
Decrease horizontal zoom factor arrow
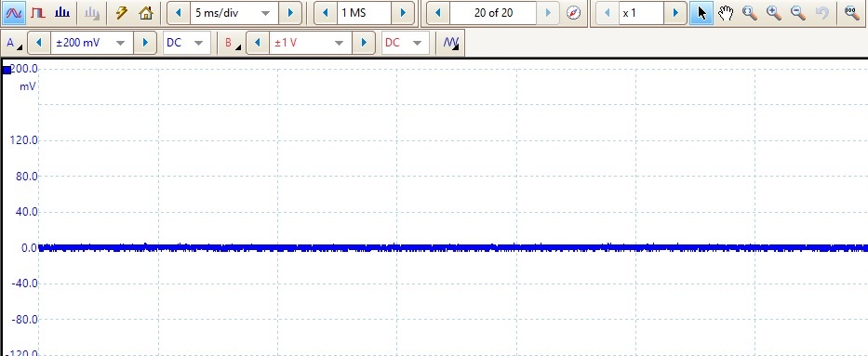(x=608, y=13)
